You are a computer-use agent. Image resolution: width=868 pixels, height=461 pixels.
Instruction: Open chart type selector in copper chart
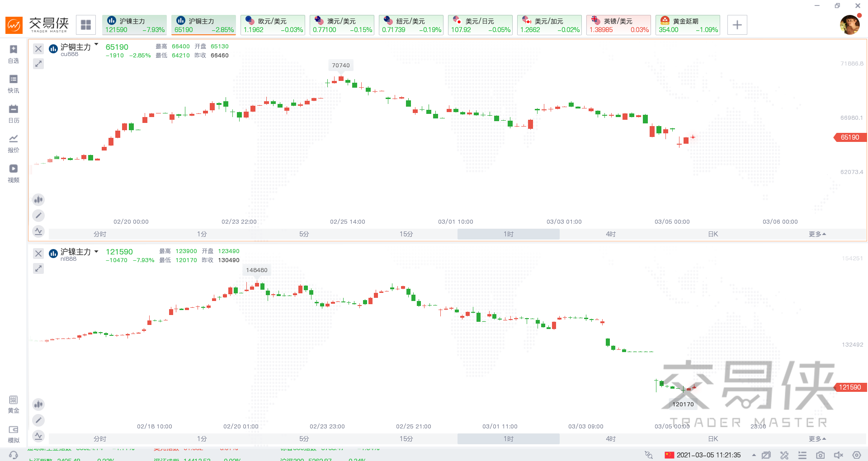coord(38,199)
